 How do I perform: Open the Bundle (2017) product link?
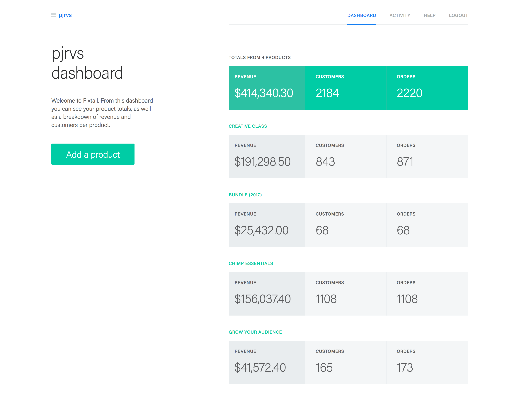tap(245, 195)
